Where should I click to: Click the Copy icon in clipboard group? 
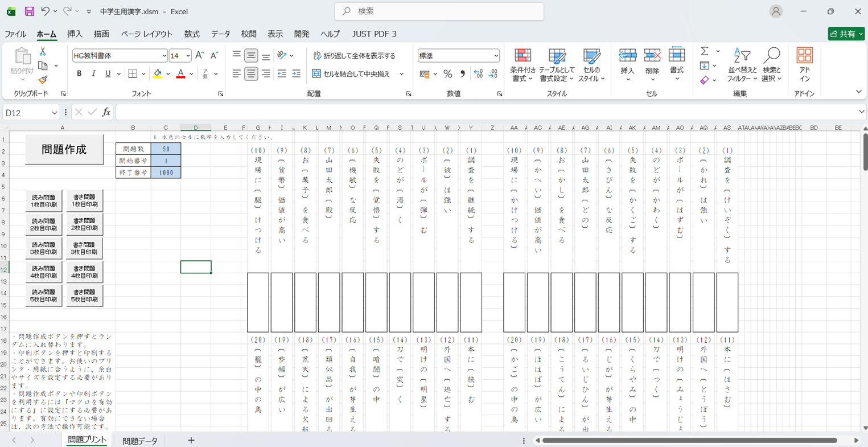[43, 66]
